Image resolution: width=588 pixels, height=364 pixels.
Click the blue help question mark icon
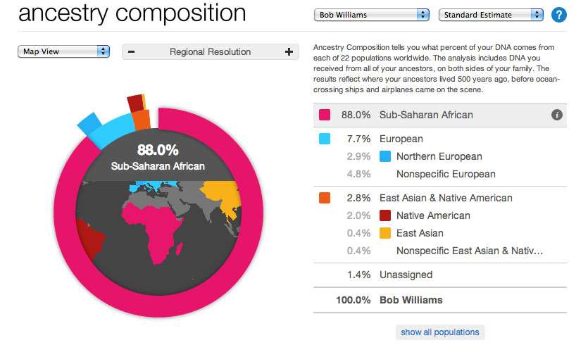tap(559, 15)
